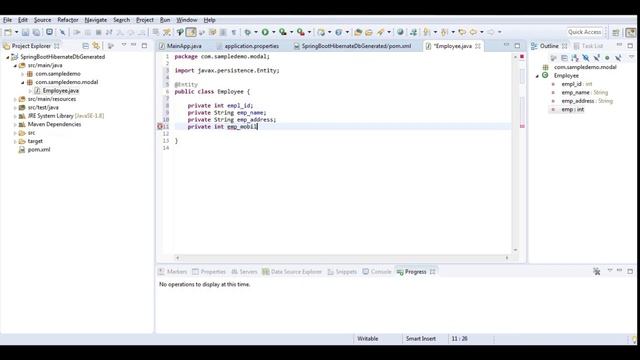Click the Save All toolbar icon
The width and height of the screenshot is (640, 360).
point(36,32)
